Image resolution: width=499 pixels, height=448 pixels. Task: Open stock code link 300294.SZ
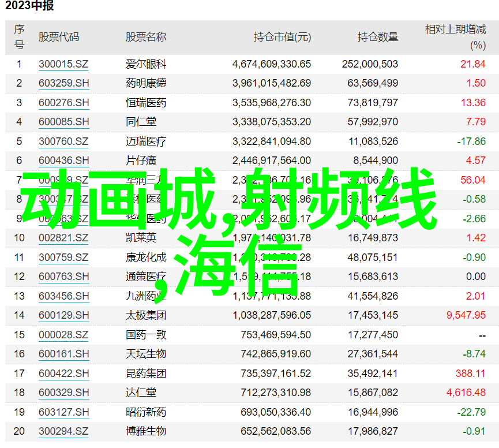click(63, 431)
